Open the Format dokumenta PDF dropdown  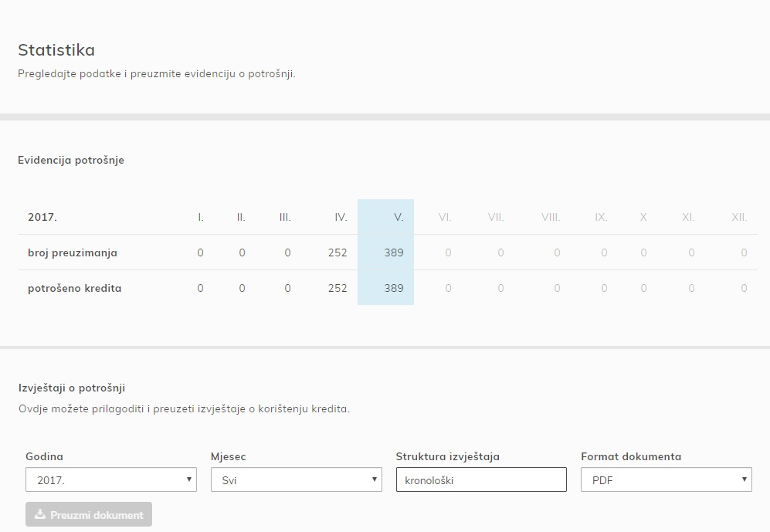pyautogui.click(x=667, y=479)
